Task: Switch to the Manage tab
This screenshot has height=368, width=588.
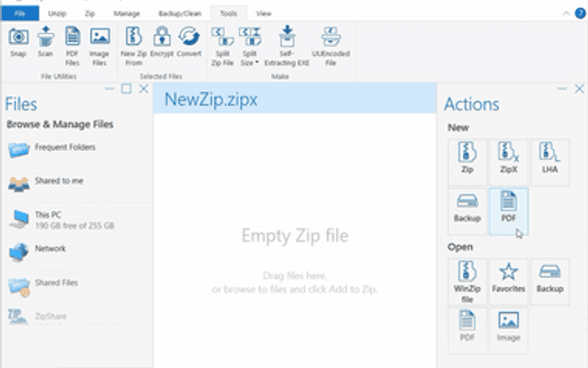Action: click(x=127, y=14)
